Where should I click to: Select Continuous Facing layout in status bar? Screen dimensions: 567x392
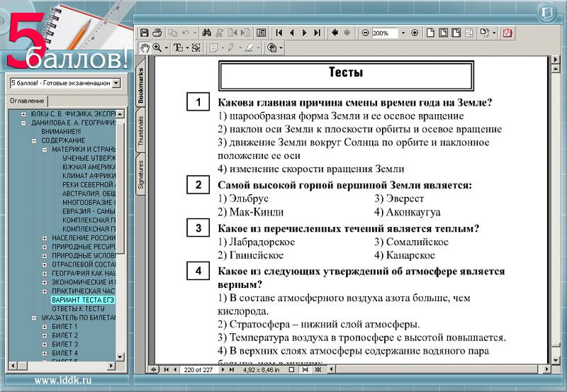click(x=318, y=369)
